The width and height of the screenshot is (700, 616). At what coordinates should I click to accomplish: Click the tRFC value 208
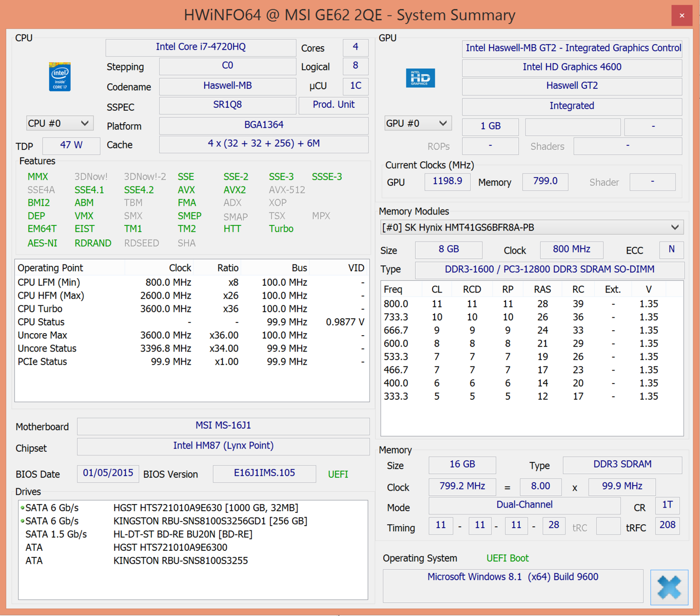coord(668,526)
